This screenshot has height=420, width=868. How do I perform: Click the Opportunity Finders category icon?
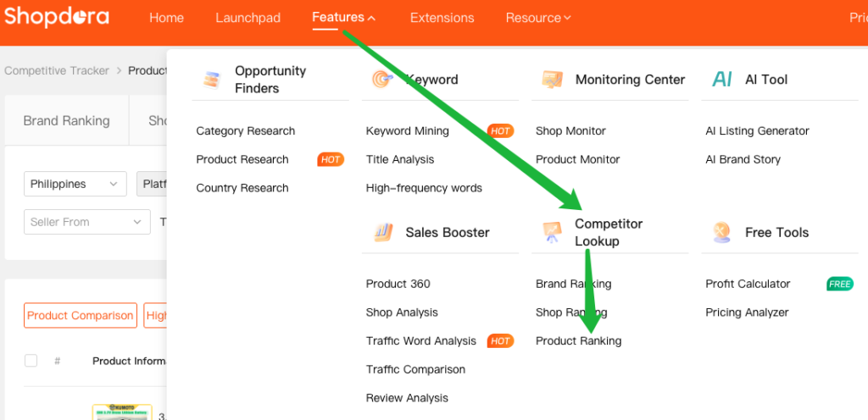212,80
